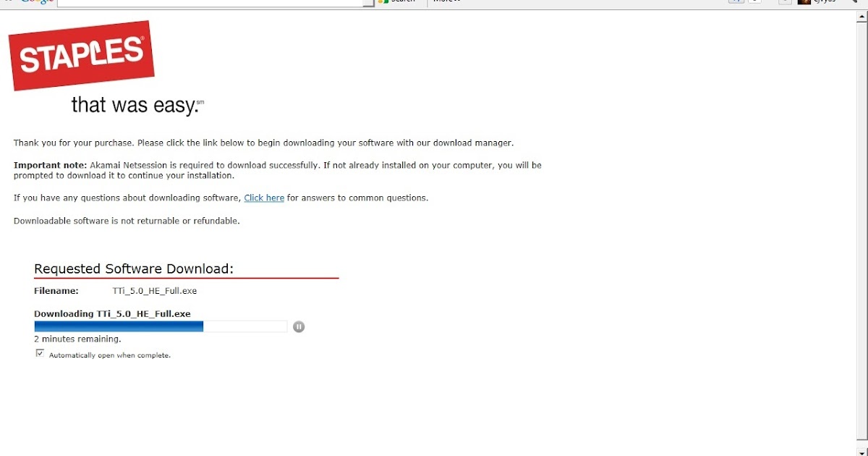Click the 'Filename:' label

(56, 291)
